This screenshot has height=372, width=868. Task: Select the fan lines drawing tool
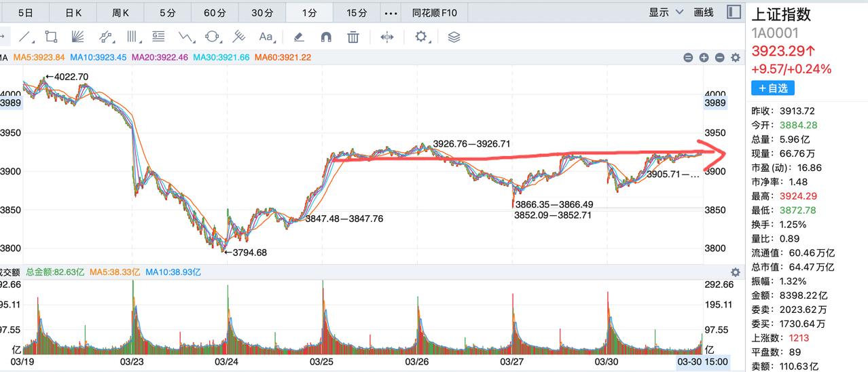pos(77,37)
